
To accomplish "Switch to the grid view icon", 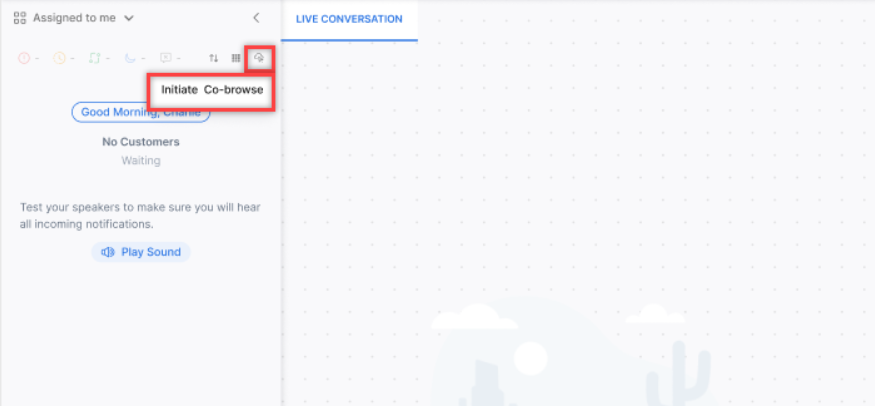I will coord(236,58).
